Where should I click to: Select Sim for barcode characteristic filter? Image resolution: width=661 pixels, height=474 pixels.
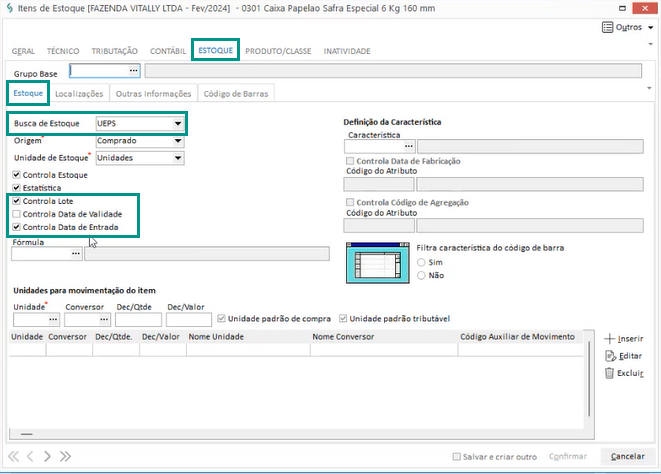421,262
